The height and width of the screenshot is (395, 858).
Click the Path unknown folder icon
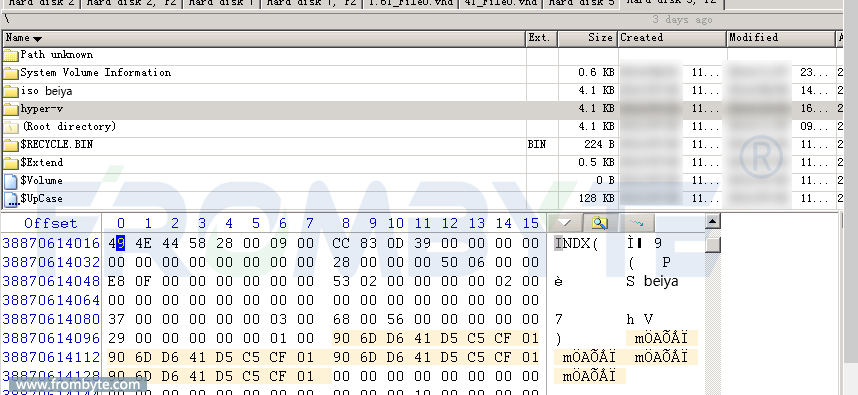tap(11, 55)
